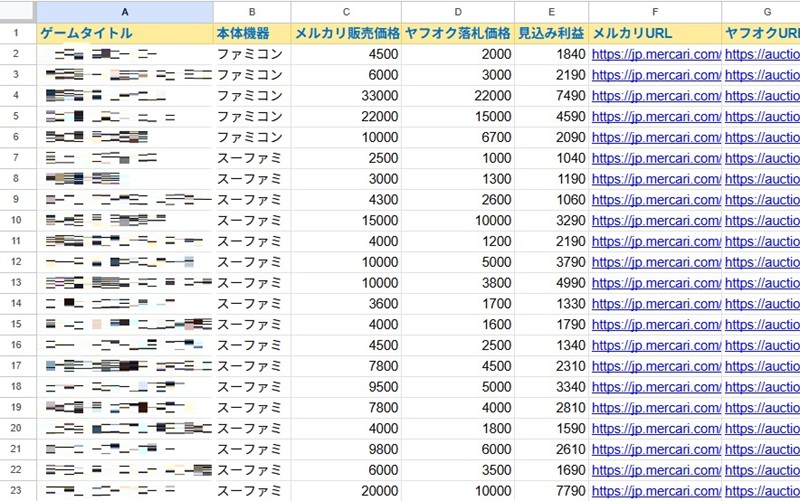The height and width of the screenshot is (501, 800).
Task: Select profit cell showing 7790
Action: [552, 491]
